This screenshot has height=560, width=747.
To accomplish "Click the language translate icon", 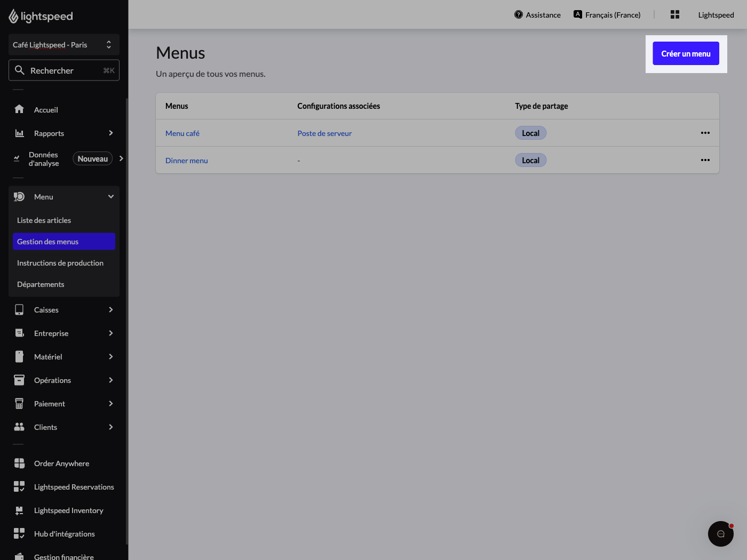I will [578, 14].
